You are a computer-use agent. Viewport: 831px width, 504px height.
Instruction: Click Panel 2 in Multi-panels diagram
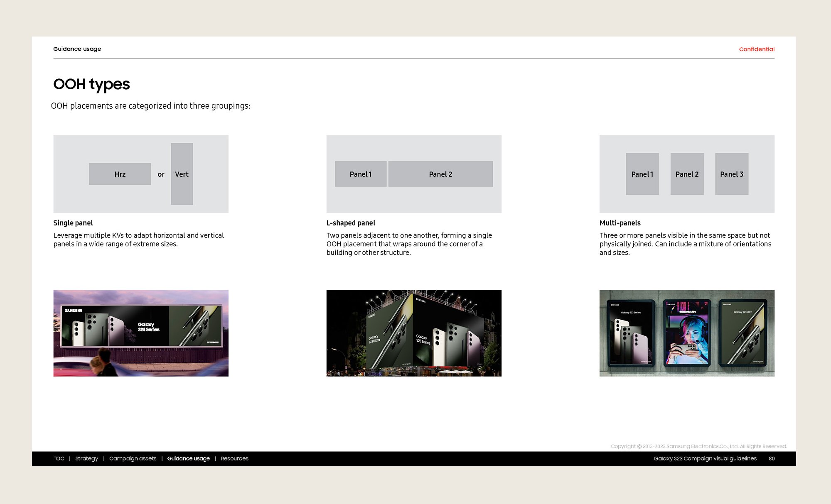point(687,174)
